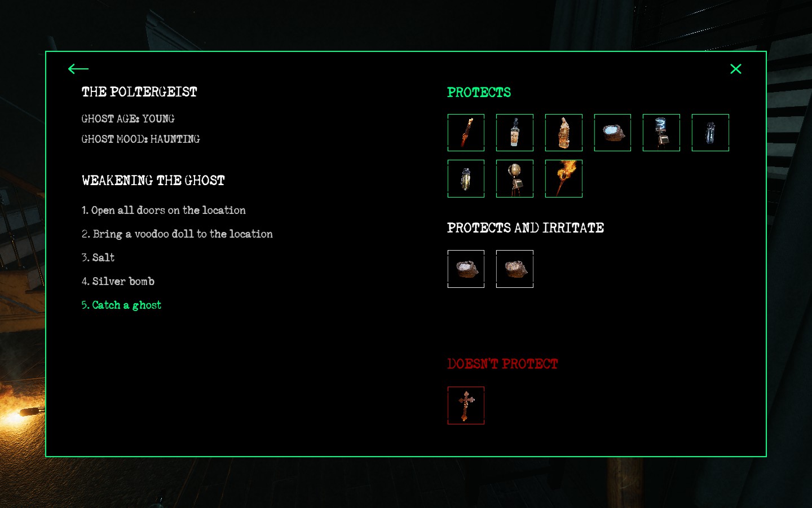Click the 'Salt' weakening step
The height and width of the screenshot is (508, 812).
click(98, 258)
